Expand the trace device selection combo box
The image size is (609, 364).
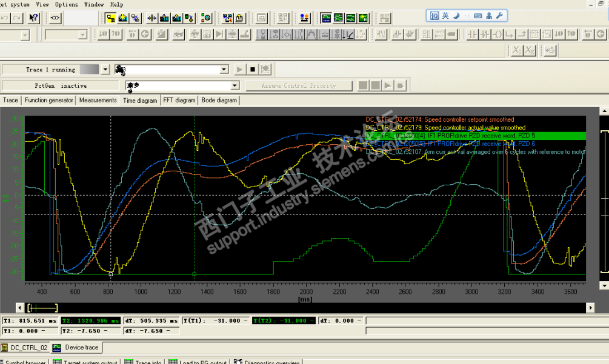coord(224,70)
